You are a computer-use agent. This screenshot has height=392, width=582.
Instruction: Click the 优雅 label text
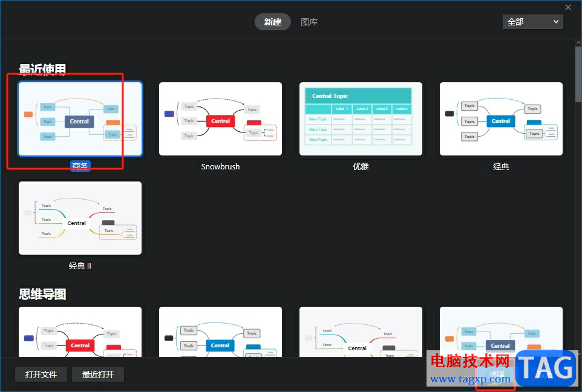361,167
